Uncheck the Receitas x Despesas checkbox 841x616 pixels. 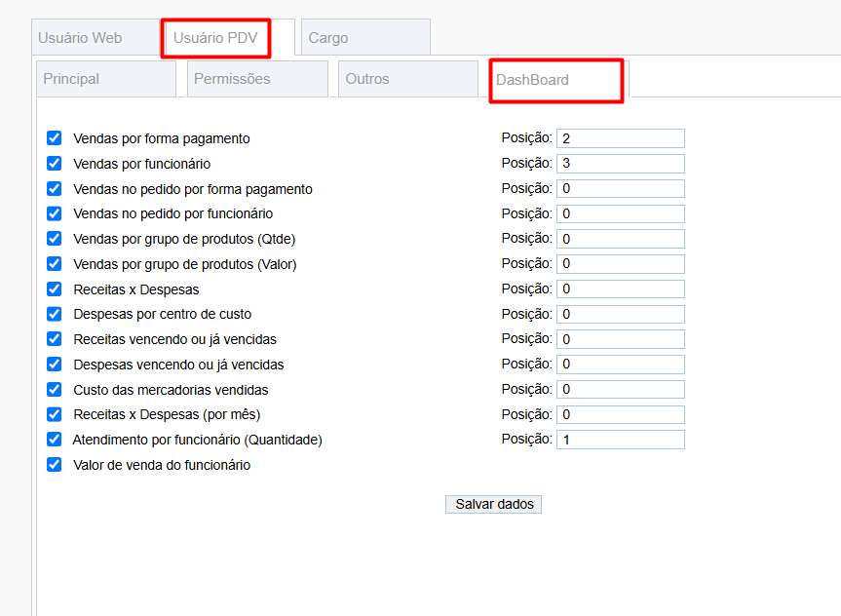coord(55,289)
